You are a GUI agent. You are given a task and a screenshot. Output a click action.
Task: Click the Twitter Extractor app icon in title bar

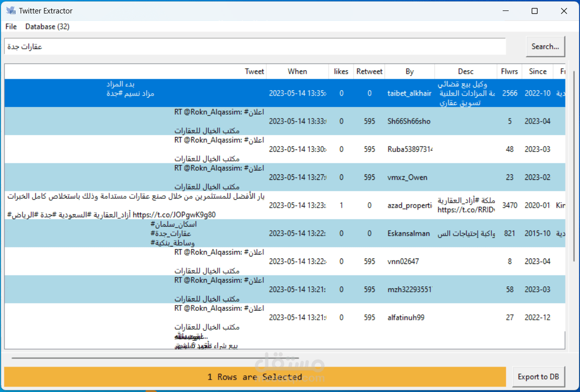(x=11, y=11)
